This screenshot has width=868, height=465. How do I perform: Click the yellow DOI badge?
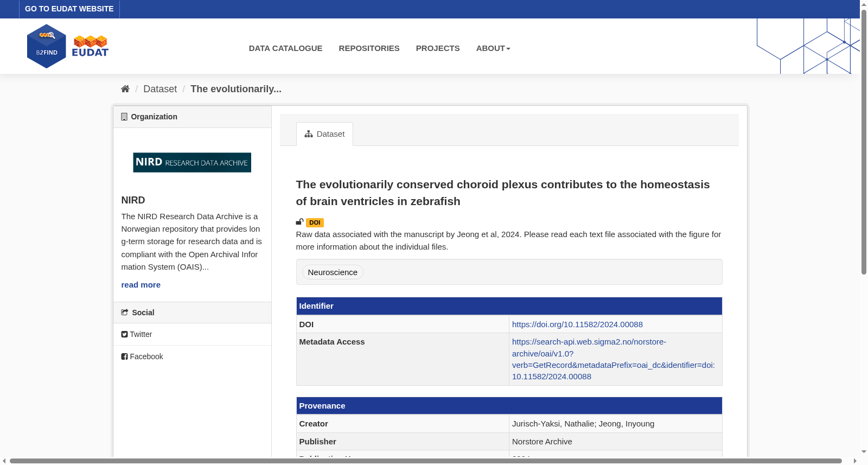[x=315, y=222]
